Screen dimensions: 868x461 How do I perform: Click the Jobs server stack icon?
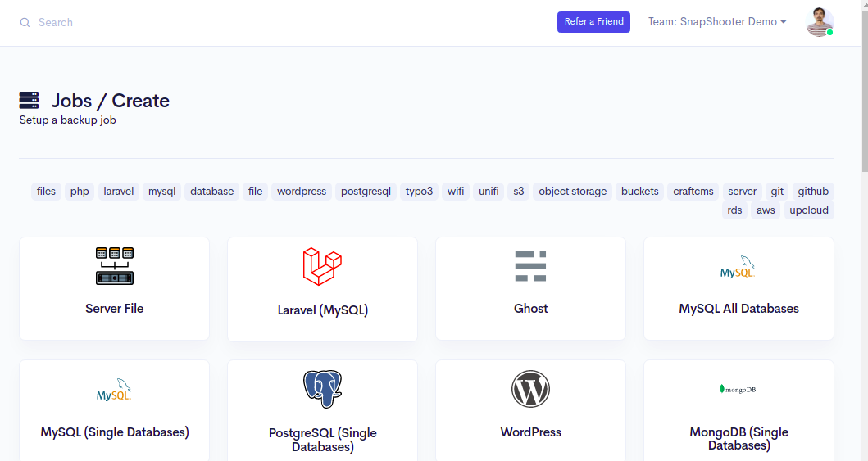coord(29,100)
